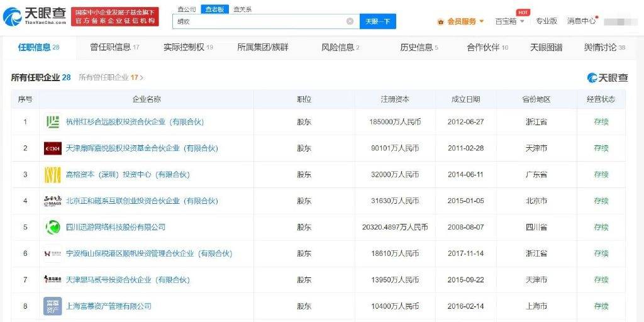This screenshot has width=644, height=322.
Task: Open 宁波梅山保税港区顺帆投资管理 link
Action: coord(149,253)
